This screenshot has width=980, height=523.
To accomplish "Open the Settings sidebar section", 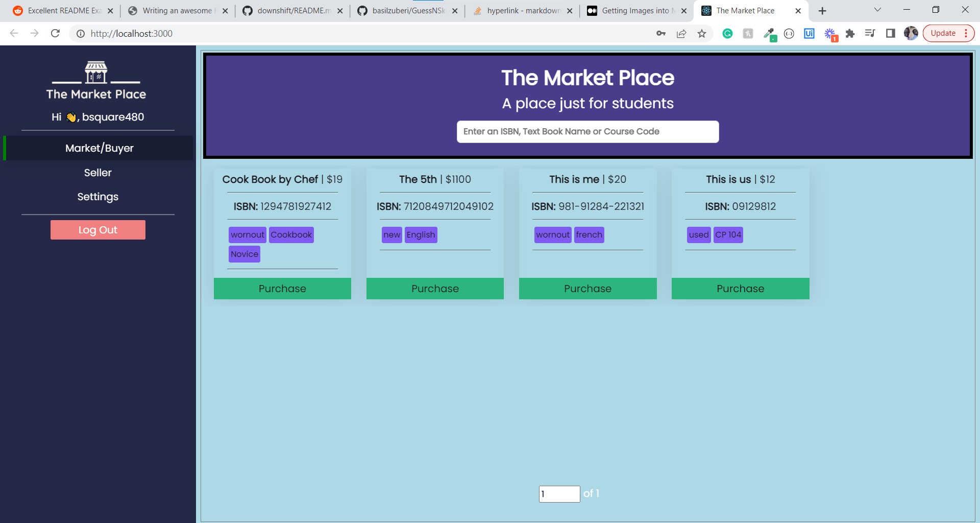I will (97, 197).
